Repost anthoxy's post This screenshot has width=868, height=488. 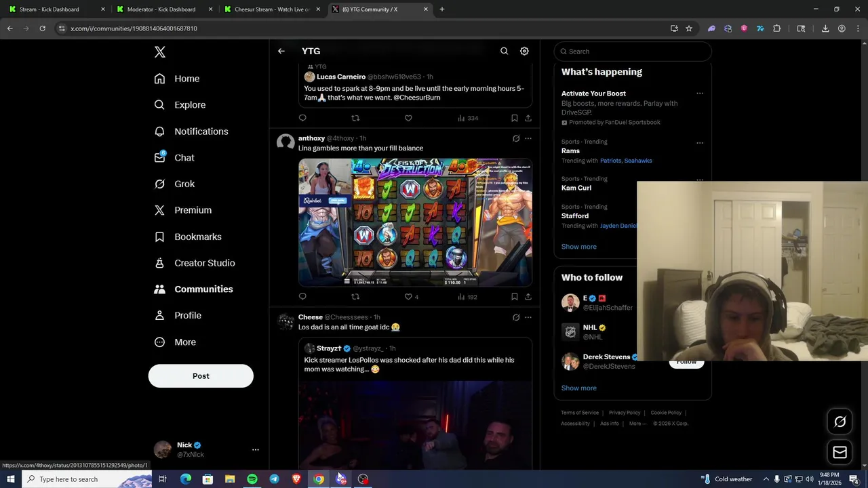click(355, 297)
